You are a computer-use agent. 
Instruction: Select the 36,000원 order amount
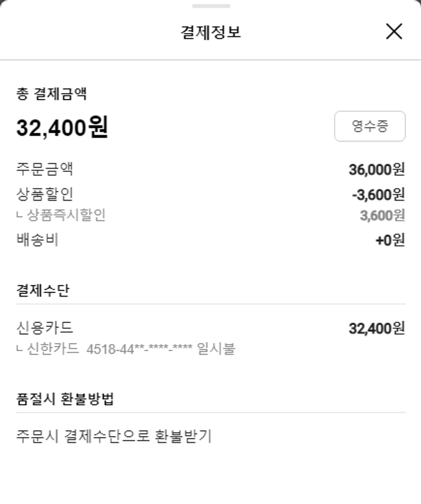377,169
